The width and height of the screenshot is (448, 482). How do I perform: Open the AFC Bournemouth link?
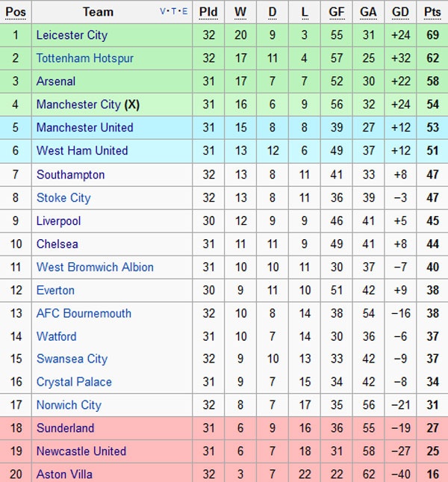point(84,313)
